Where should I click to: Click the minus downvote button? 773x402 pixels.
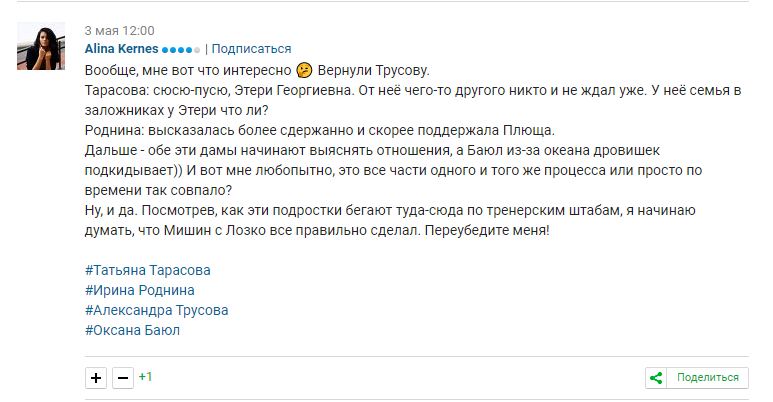pyautogui.click(x=122, y=378)
